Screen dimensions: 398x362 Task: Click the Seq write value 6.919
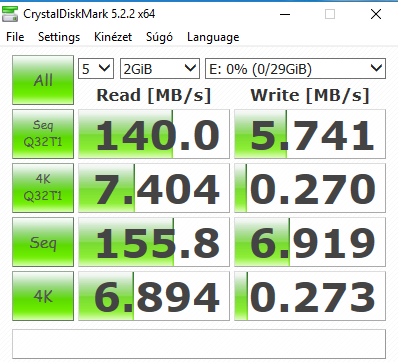(310, 242)
